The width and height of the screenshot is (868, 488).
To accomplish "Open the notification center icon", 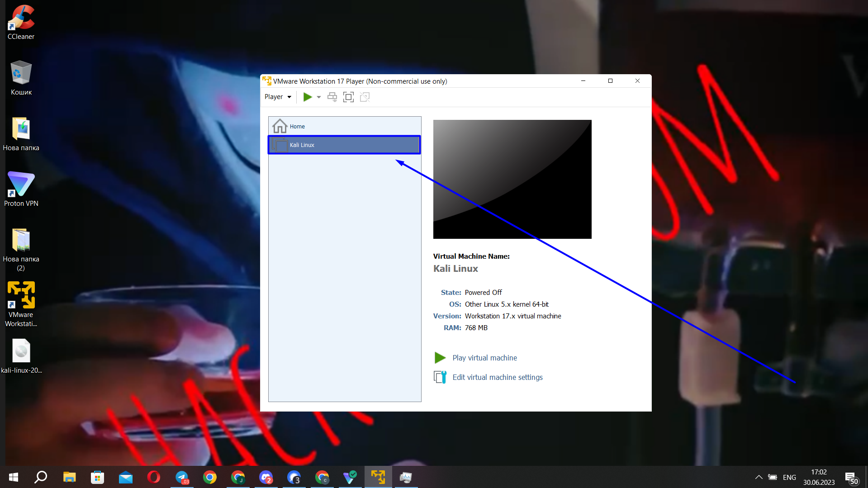I will click(x=851, y=477).
